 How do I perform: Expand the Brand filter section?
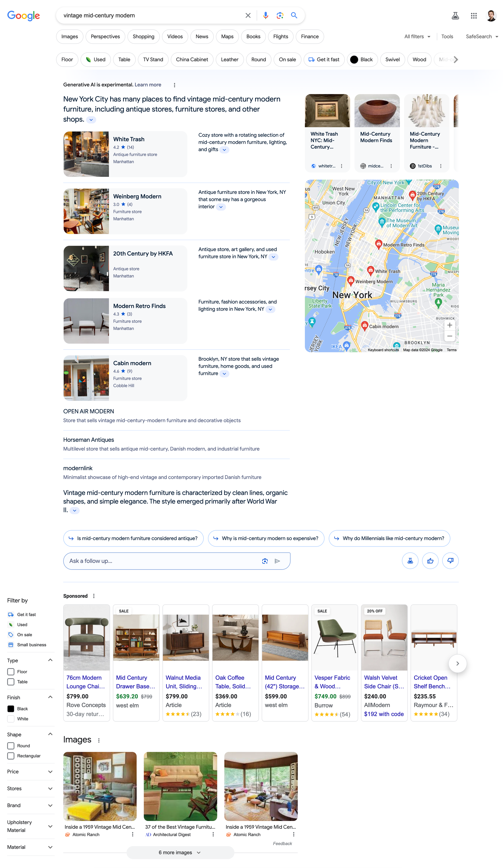pyautogui.click(x=50, y=806)
